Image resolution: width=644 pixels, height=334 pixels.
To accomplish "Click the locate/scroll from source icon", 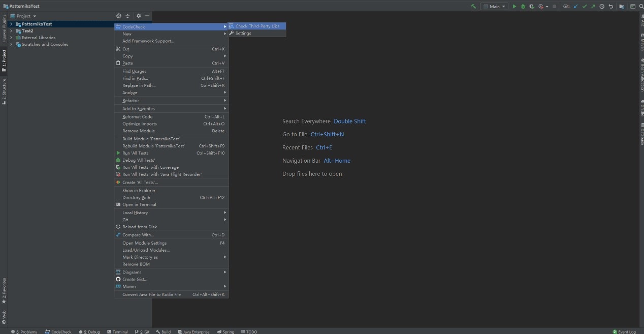I will pos(119,16).
